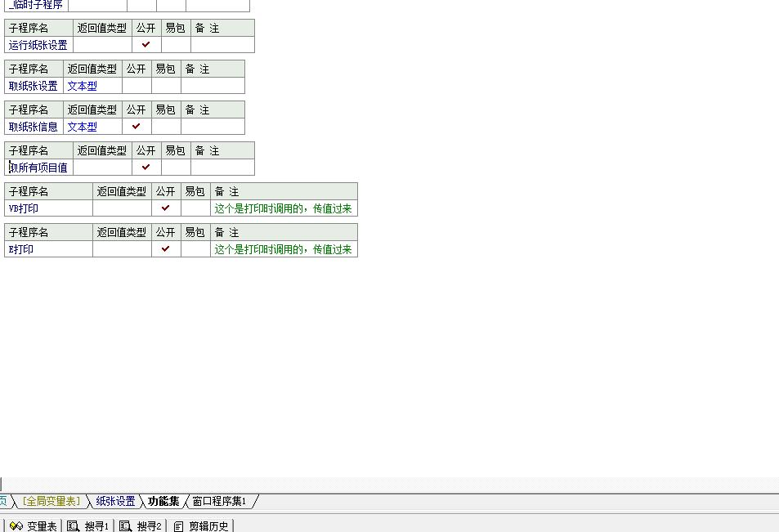The width and height of the screenshot is (779, 532).
Task: Click the 文本型 return type of 取纸张信息
Action: [x=82, y=127]
